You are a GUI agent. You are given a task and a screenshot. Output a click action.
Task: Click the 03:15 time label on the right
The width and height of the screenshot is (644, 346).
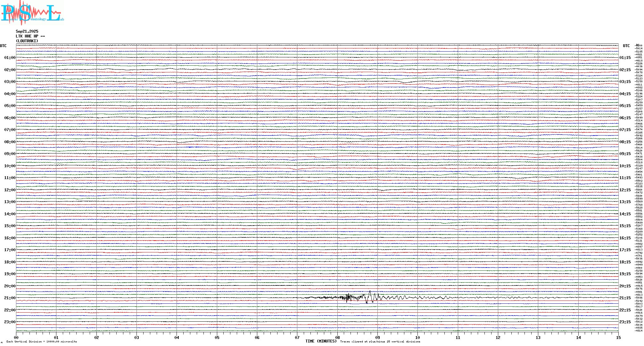click(625, 82)
